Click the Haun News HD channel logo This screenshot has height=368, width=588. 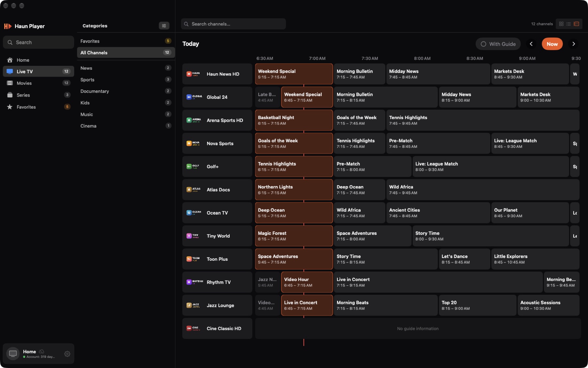(x=193, y=74)
